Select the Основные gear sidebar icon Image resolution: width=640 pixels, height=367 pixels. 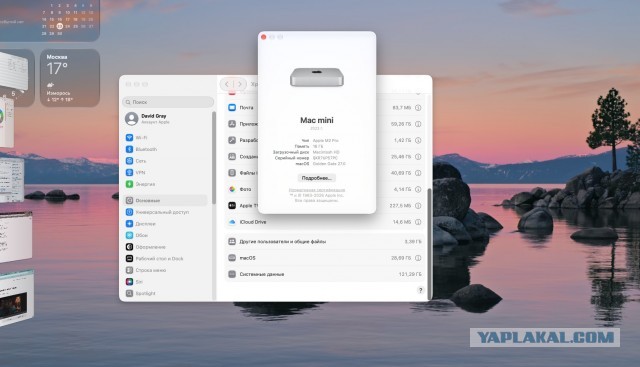(x=129, y=200)
